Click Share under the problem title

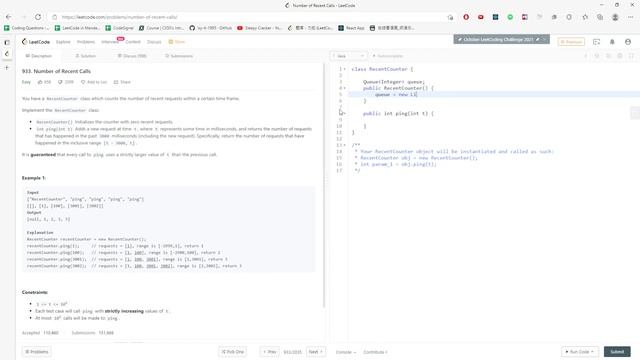pyautogui.click(x=122, y=82)
